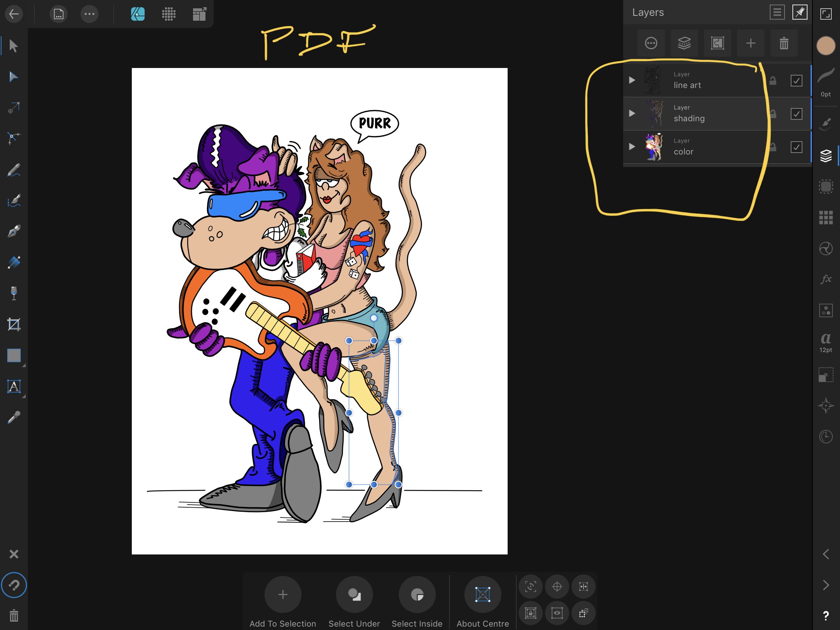Tap the back arrow to exit document
The image size is (840, 630).
[x=14, y=14]
